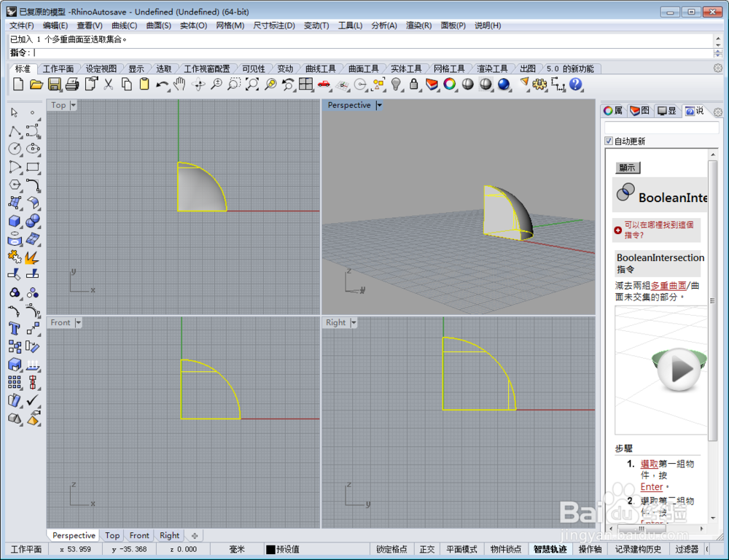
Task: Click the Copy icon
Action: [126, 84]
